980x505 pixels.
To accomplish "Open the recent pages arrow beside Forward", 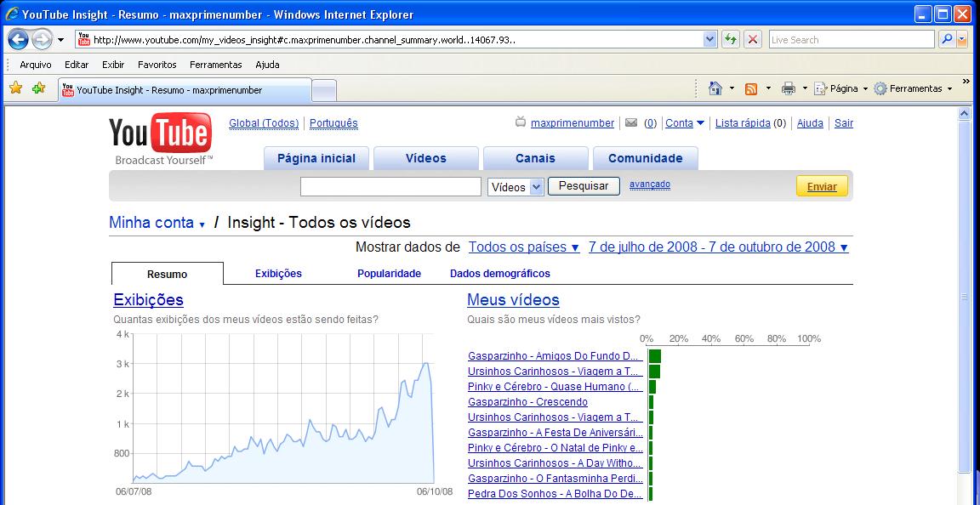I will (x=60, y=40).
